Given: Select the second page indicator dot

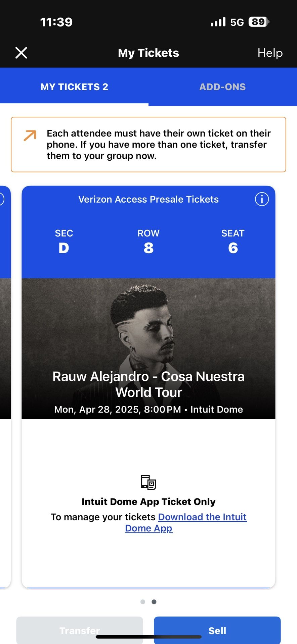Looking at the screenshot, I should pyautogui.click(x=154, y=602).
